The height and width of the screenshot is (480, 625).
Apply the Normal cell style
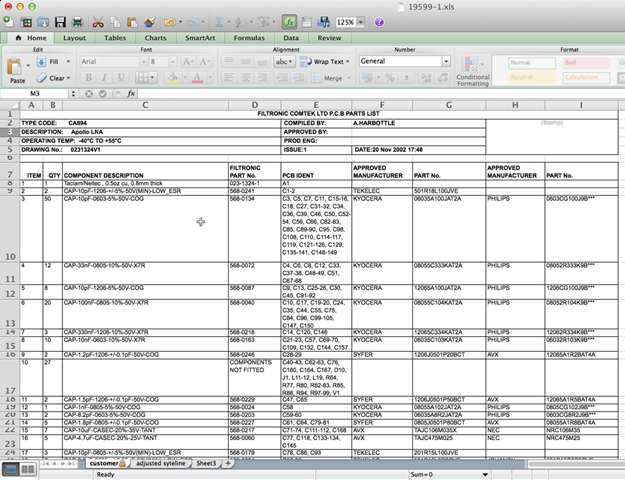(x=532, y=63)
